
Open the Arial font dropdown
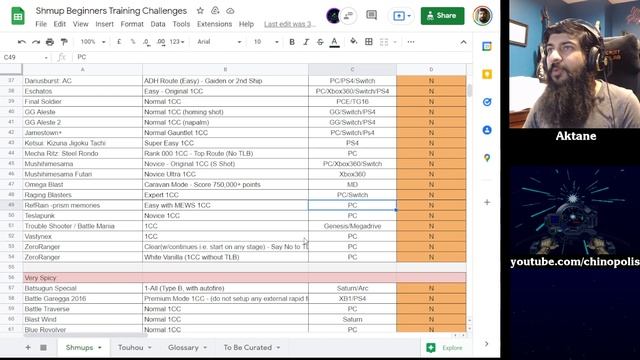219,42
